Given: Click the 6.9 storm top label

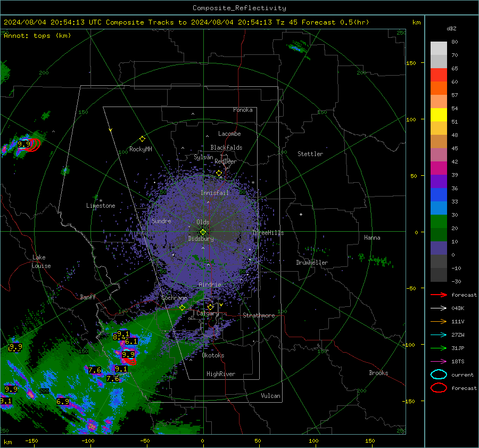Looking at the screenshot, I should click(63, 401).
